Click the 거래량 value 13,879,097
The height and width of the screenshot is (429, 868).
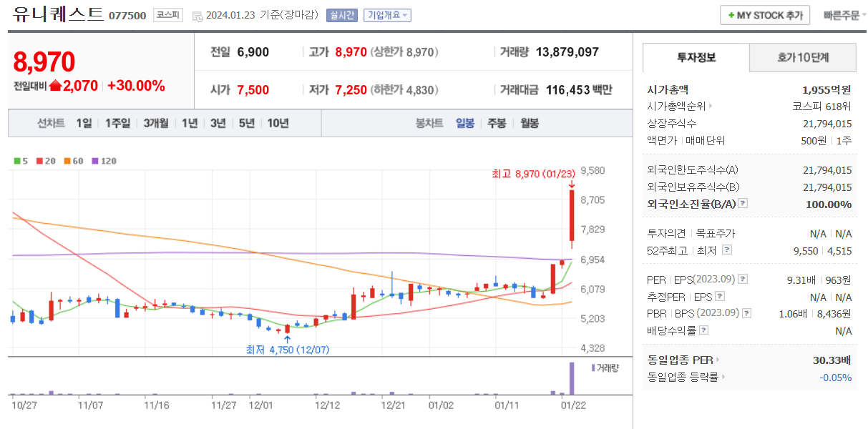(x=567, y=51)
